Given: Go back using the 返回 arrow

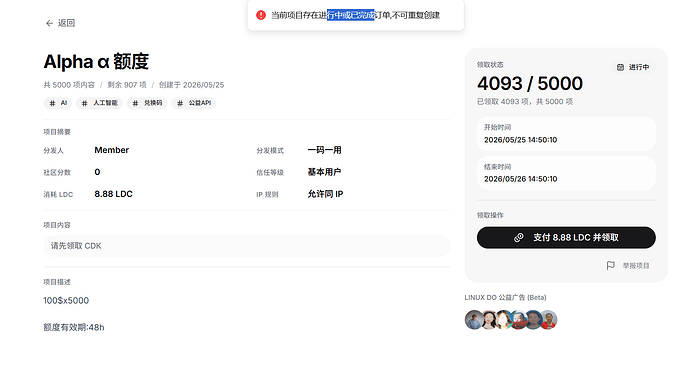Looking at the screenshot, I should pos(49,23).
